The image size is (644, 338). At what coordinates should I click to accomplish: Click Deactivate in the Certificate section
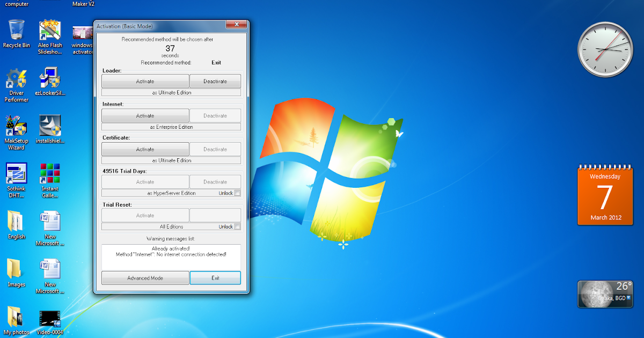click(215, 149)
